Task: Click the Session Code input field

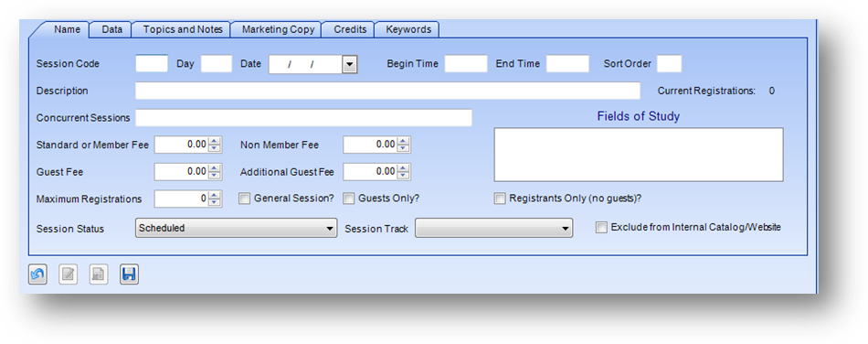Action: click(152, 64)
